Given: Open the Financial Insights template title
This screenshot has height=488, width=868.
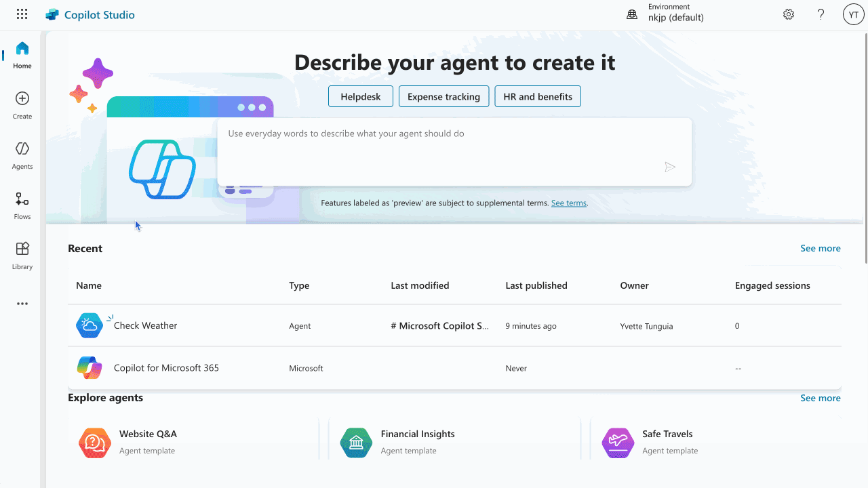Looking at the screenshot, I should (418, 434).
